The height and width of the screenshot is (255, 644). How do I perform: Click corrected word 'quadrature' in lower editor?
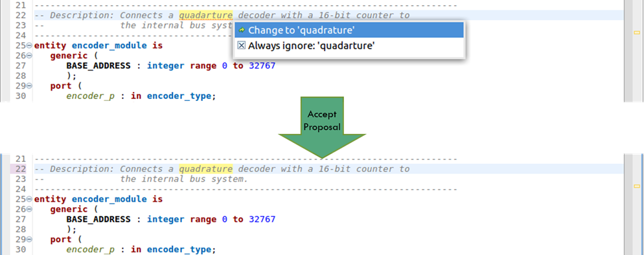click(206, 169)
